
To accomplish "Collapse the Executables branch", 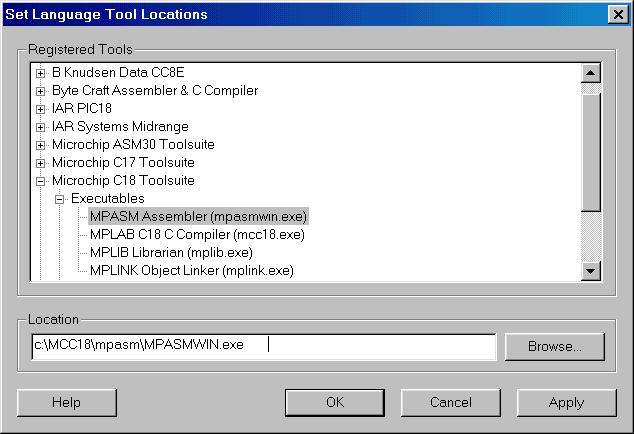I will 59,199.
